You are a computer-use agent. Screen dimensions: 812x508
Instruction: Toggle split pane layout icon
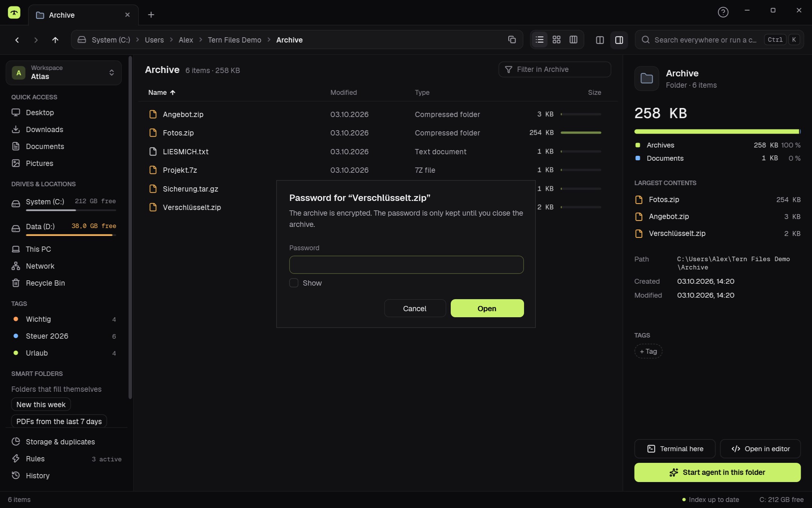pyautogui.click(x=600, y=40)
